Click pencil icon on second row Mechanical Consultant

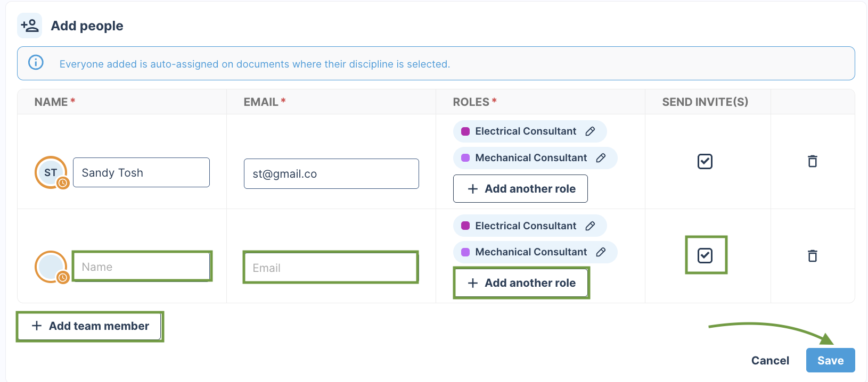pos(601,252)
